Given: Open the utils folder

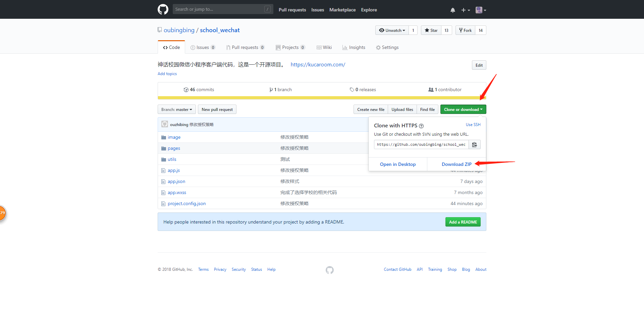Looking at the screenshot, I should click(x=172, y=159).
